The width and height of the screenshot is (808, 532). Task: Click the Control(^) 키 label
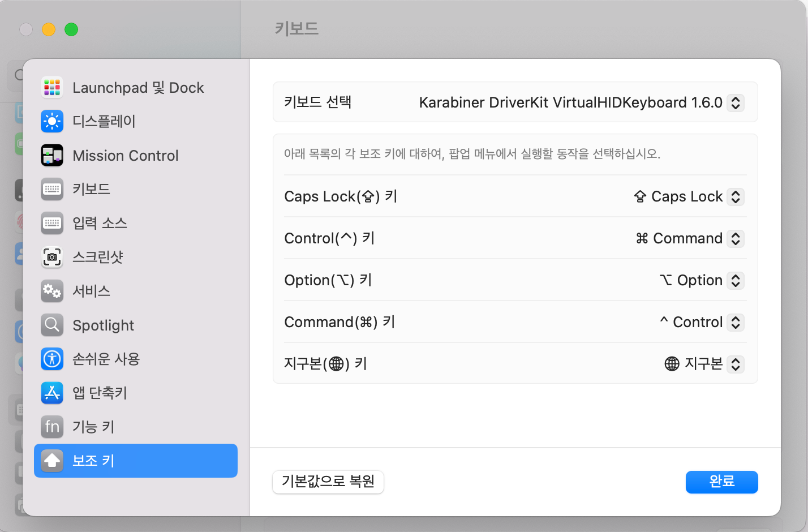329,238
